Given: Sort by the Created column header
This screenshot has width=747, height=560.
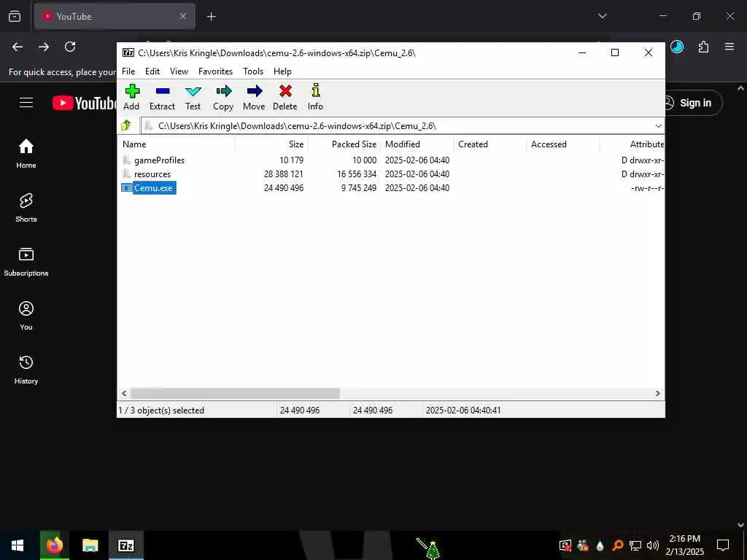Looking at the screenshot, I should click(x=490, y=144).
